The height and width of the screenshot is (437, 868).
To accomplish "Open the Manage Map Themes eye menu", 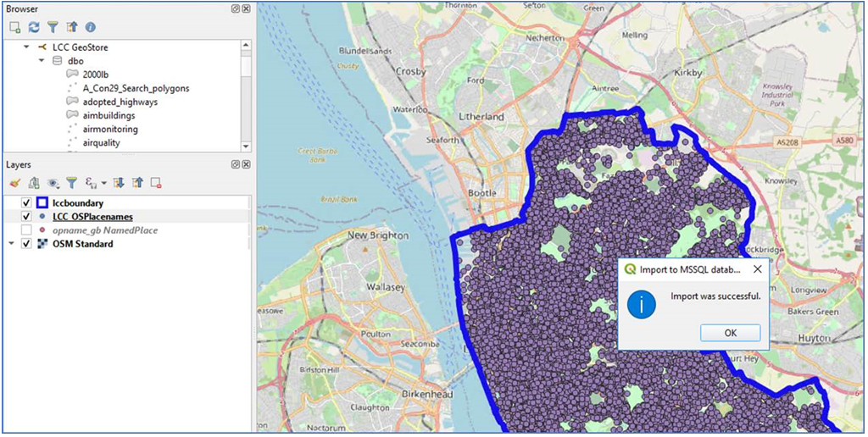I will pyautogui.click(x=53, y=183).
